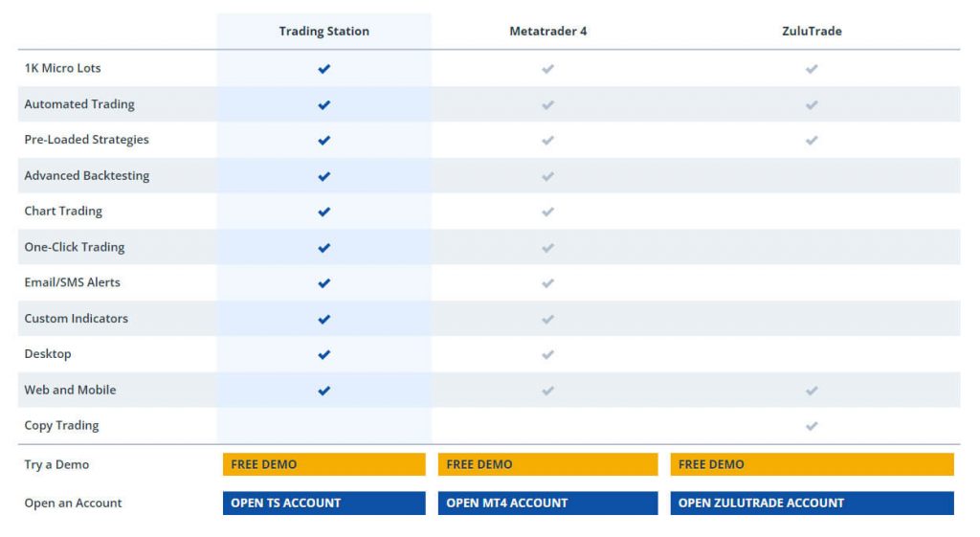This screenshot has height=537, width=980.
Task: Click the Advanced Backtesting row label
Action: pos(87,176)
